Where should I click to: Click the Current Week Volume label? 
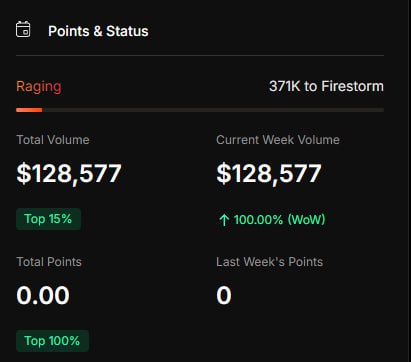(278, 140)
